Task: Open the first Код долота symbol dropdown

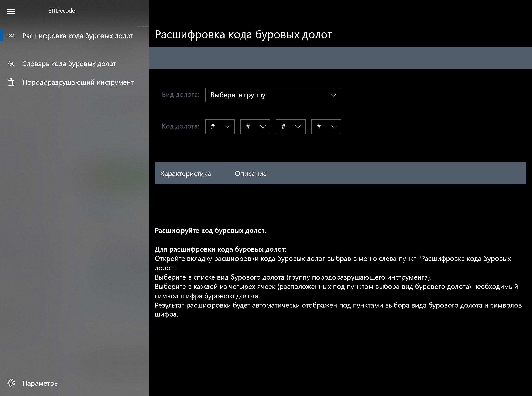Action: [x=220, y=126]
